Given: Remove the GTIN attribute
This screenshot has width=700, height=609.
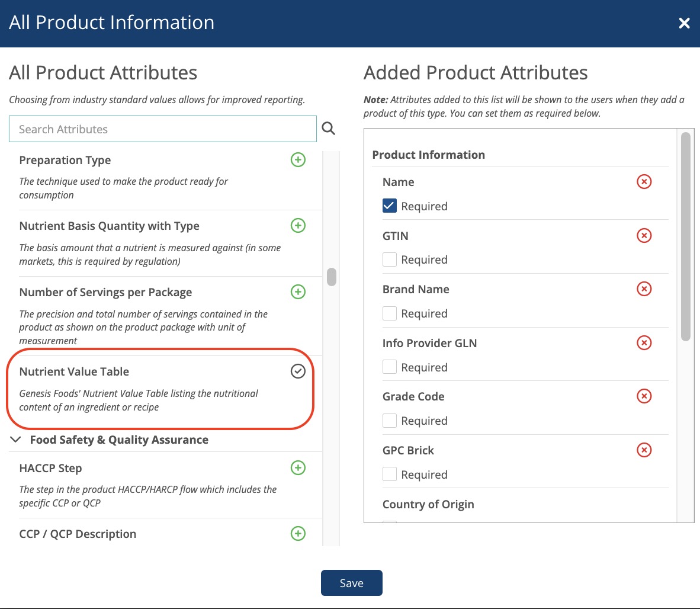Looking at the screenshot, I should tap(644, 236).
